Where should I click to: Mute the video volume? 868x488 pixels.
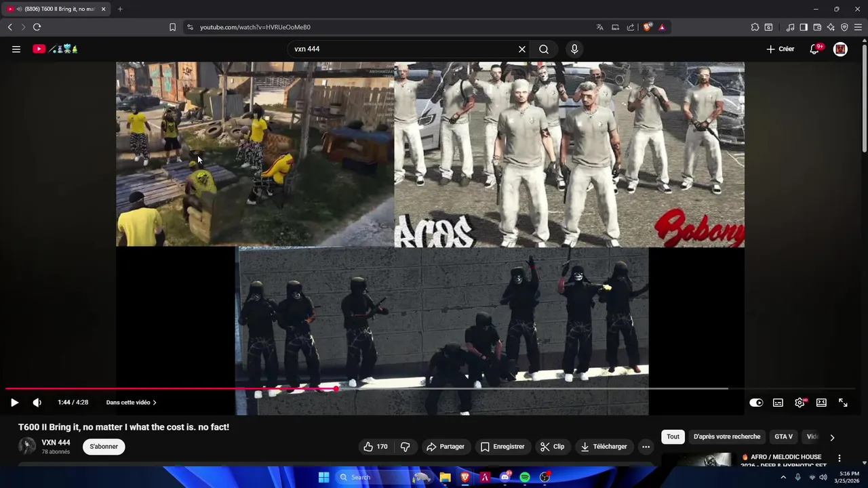pyautogui.click(x=37, y=403)
